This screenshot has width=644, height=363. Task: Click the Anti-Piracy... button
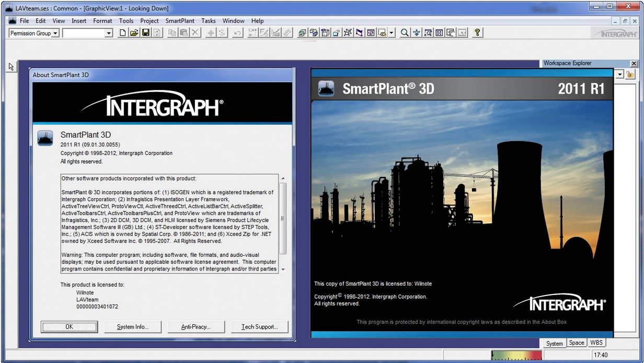click(x=196, y=326)
